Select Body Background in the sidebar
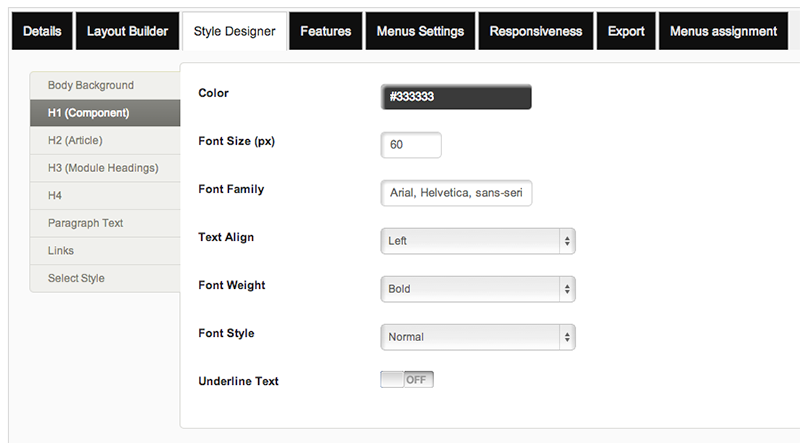 (x=105, y=85)
